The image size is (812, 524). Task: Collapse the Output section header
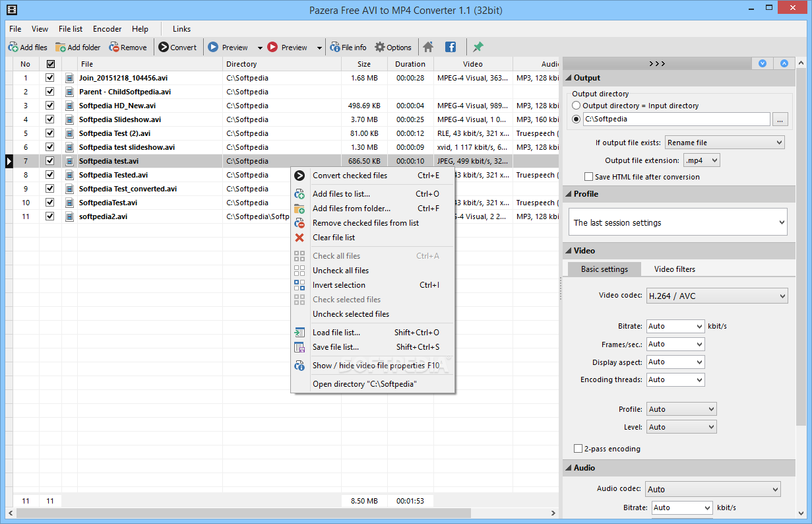click(x=679, y=78)
